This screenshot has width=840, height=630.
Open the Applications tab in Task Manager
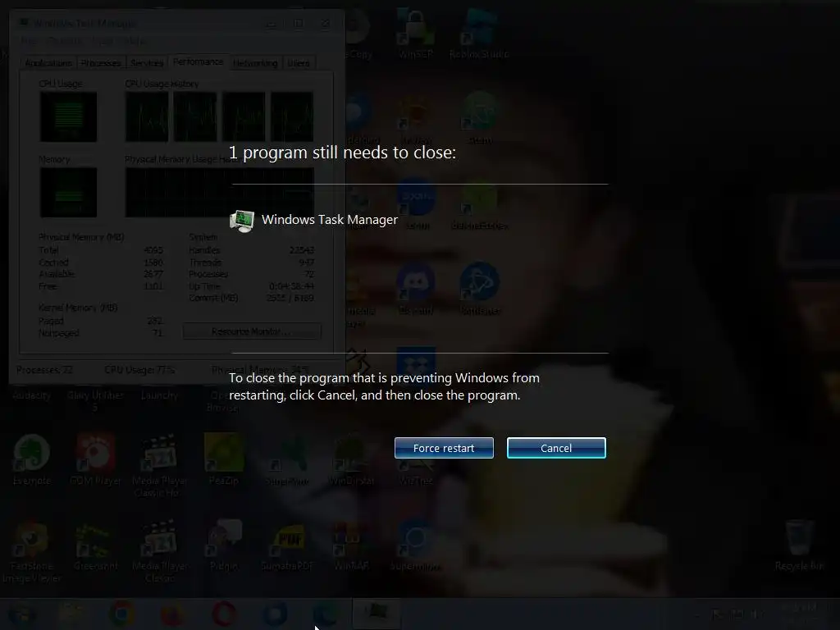coord(48,63)
